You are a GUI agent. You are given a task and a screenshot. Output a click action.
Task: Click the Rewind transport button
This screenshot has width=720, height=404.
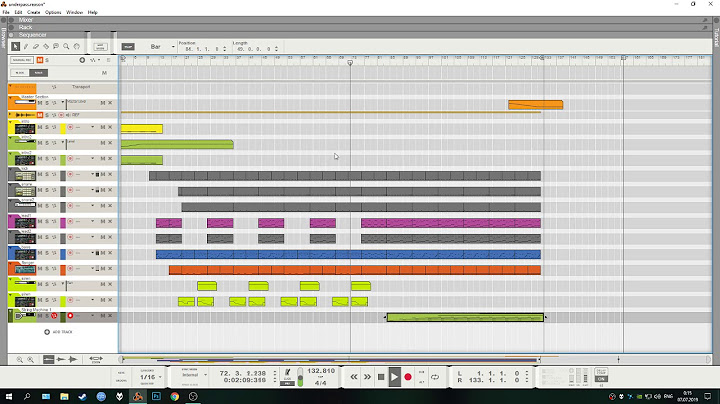[354, 377]
